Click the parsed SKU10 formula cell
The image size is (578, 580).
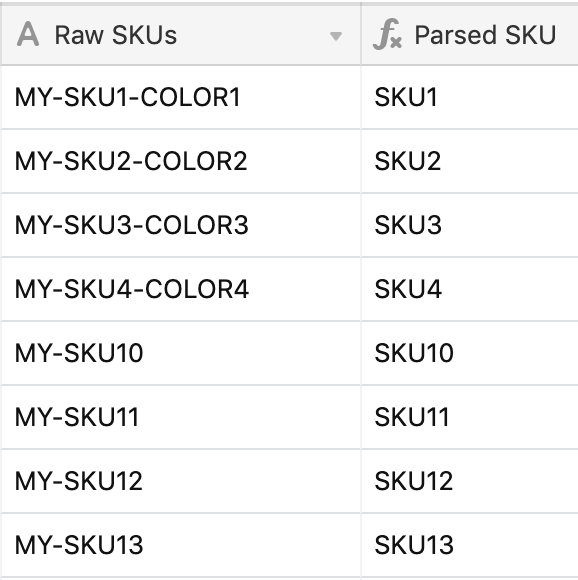470,354
